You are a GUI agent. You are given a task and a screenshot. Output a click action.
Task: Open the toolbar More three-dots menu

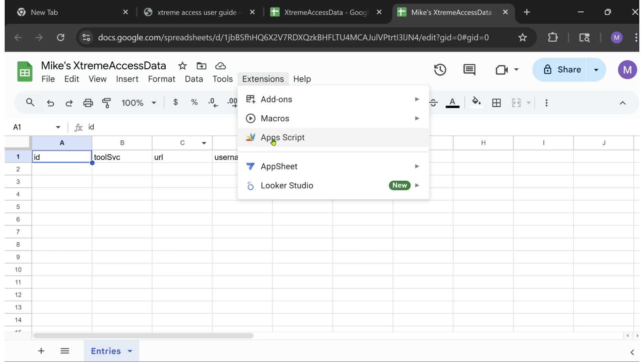coord(546,103)
